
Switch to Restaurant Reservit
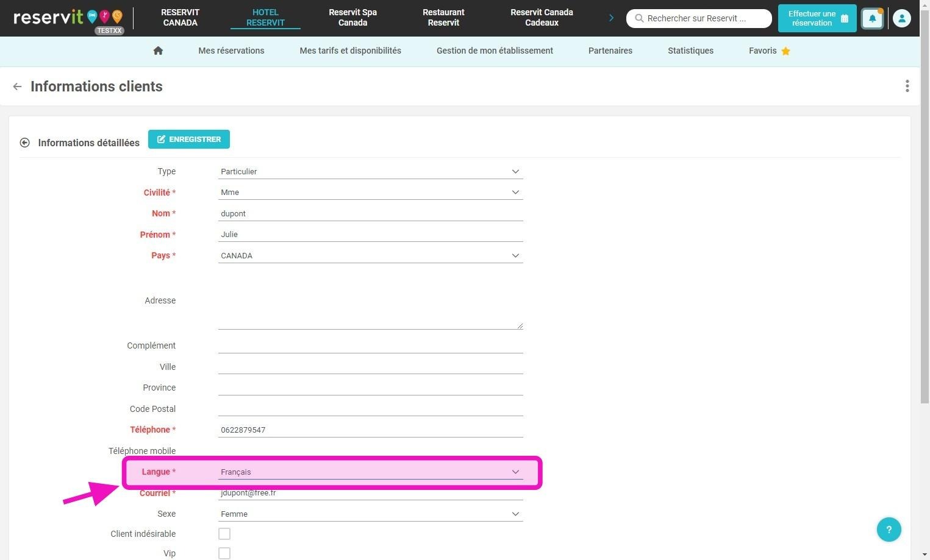443,18
